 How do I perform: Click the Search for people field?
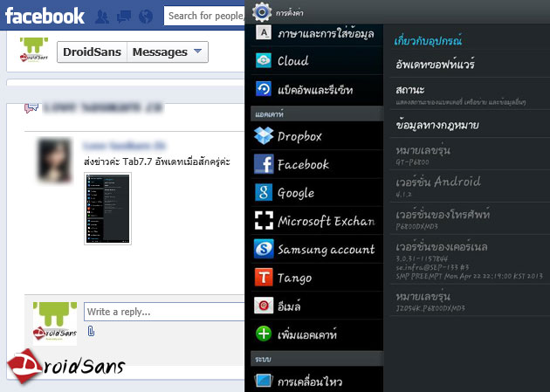pos(204,16)
